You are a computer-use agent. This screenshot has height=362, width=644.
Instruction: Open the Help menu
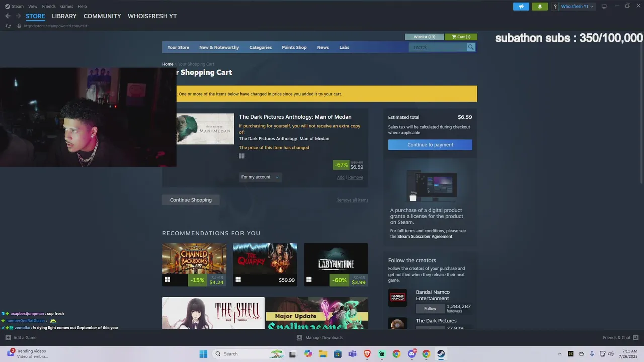(x=83, y=6)
